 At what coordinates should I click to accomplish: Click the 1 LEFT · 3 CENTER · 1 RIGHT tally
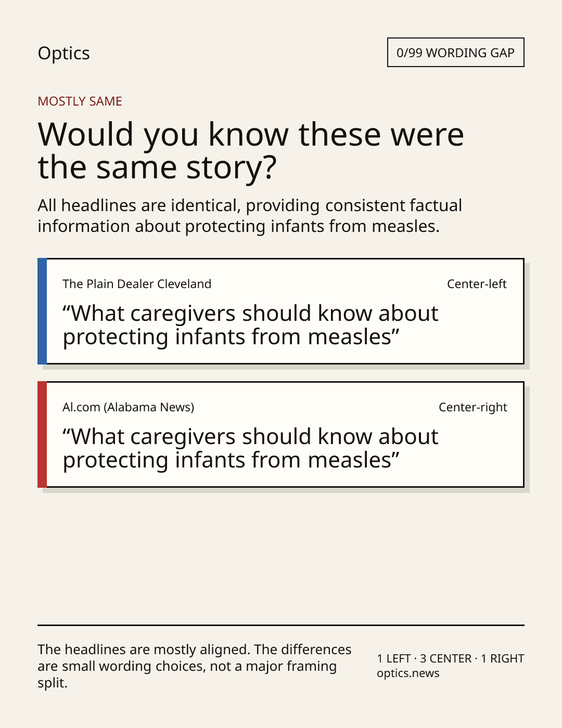click(x=451, y=658)
